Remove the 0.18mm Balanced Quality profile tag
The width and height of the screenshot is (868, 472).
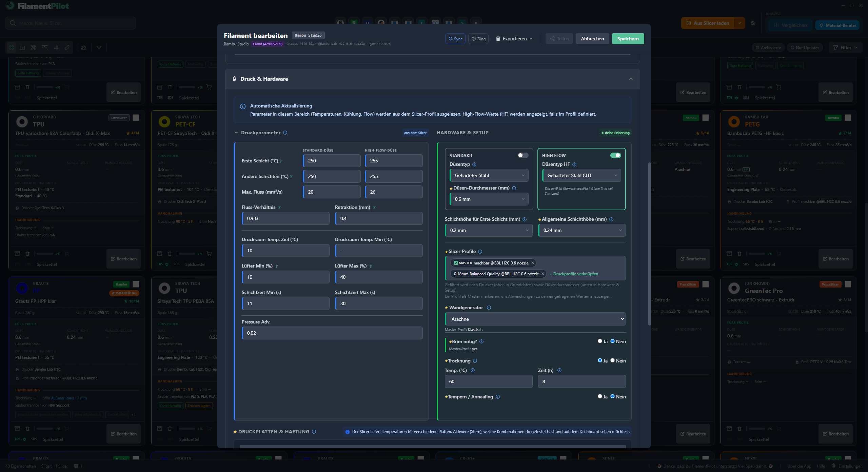(542, 274)
